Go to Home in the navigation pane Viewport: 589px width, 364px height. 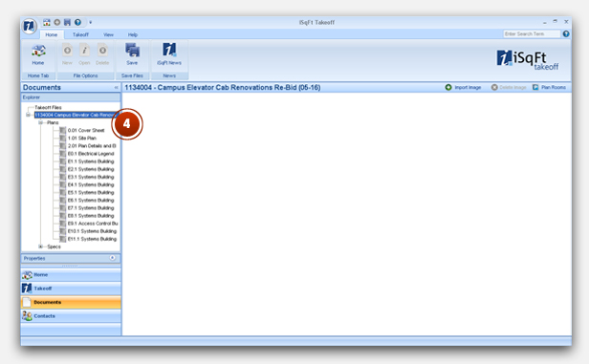click(x=71, y=275)
